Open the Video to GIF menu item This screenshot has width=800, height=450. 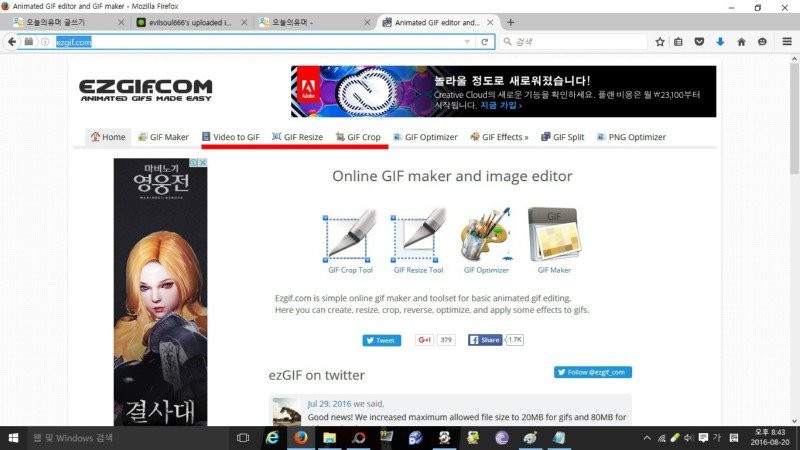(x=231, y=137)
